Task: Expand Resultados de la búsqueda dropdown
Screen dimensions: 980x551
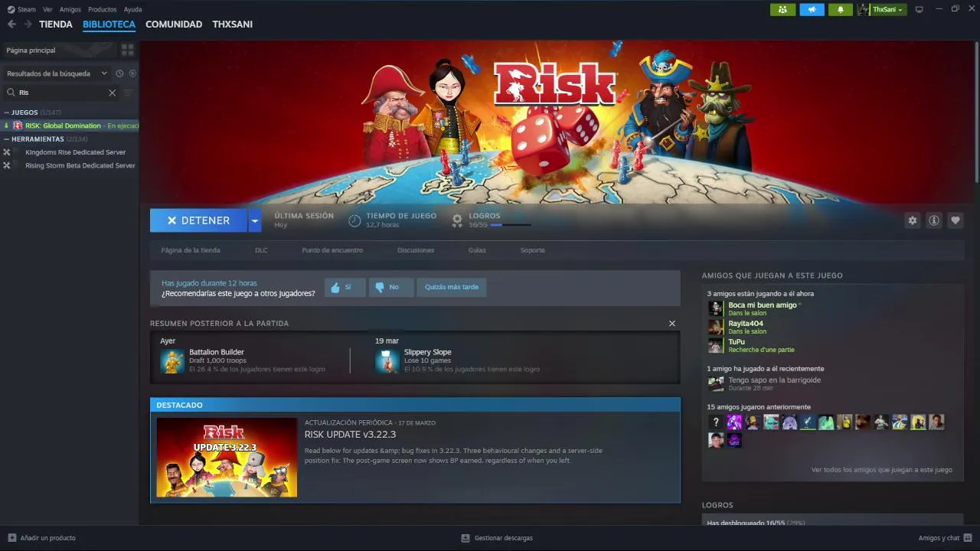Action: pos(57,73)
